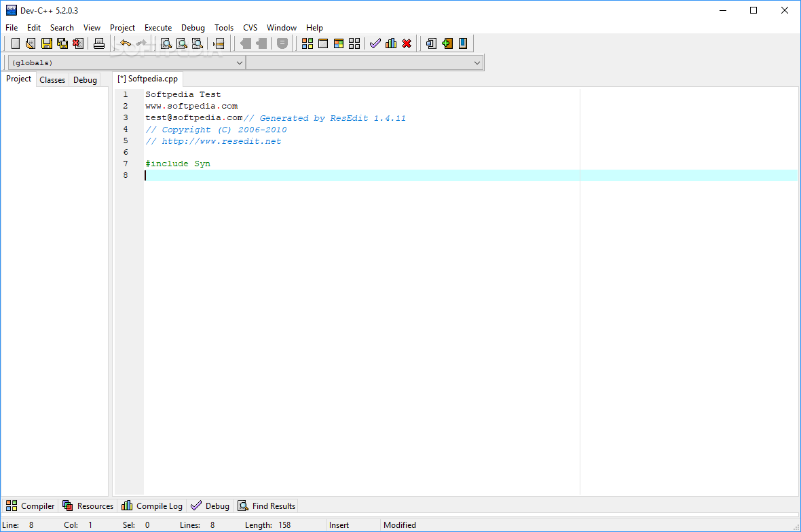Open the Help menu
Viewport: 801px width, 532px height.
[x=315, y=28]
